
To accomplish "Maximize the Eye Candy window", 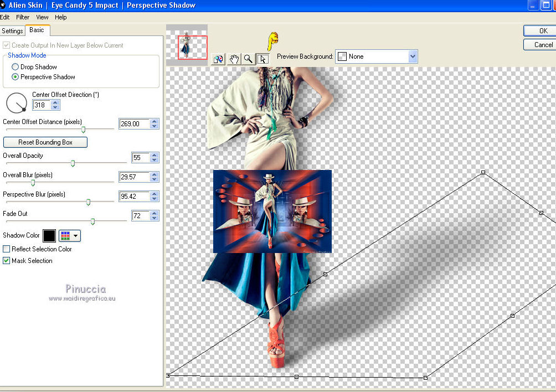I will (x=545, y=6).
